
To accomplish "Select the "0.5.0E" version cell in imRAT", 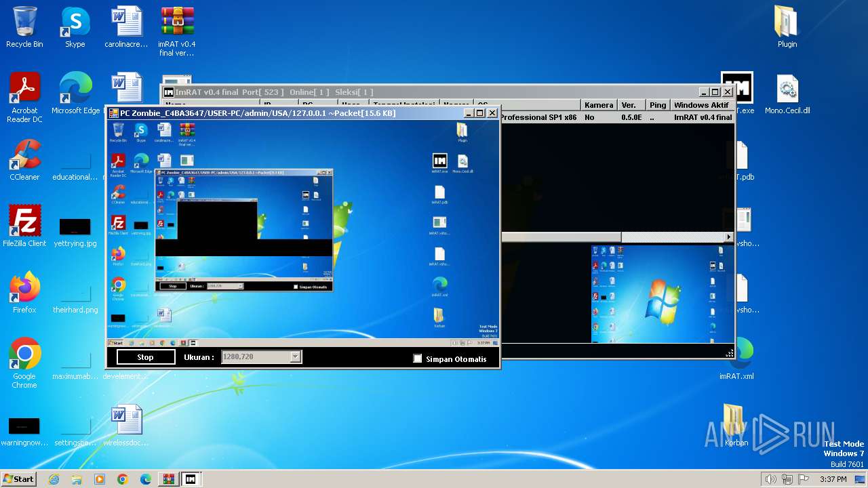I will [x=631, y=117].
